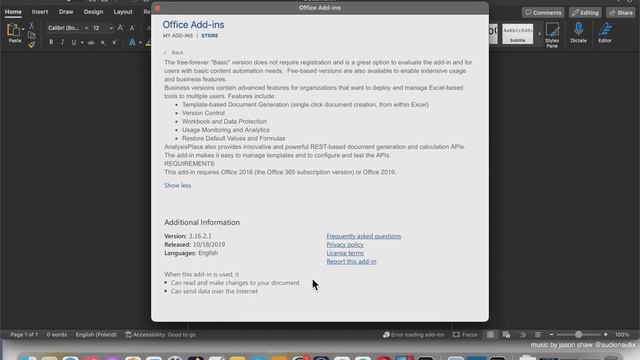The height and width of the screenshot is (360, 640).
Task: Click Page 1 of 1 status
Action: [24, 335]
